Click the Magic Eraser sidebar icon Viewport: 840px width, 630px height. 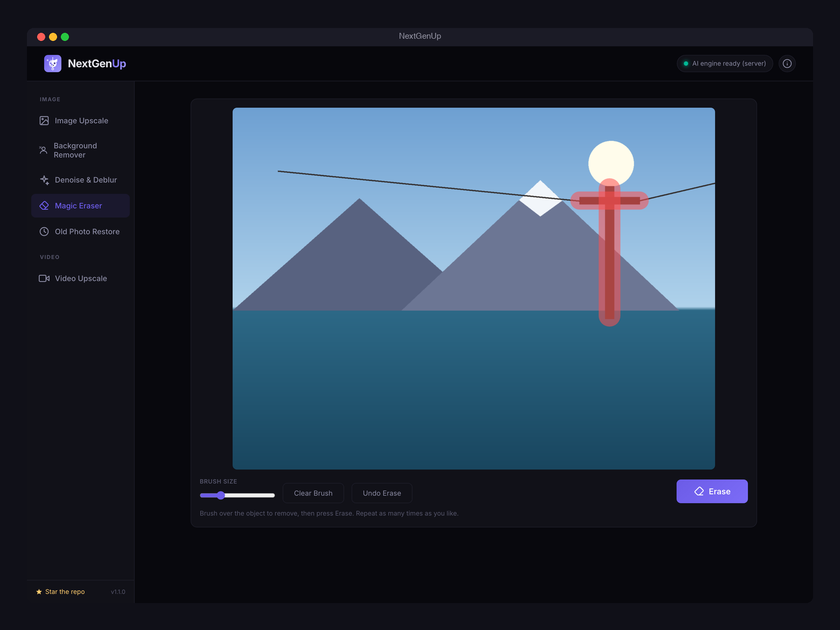click(44, 206)
